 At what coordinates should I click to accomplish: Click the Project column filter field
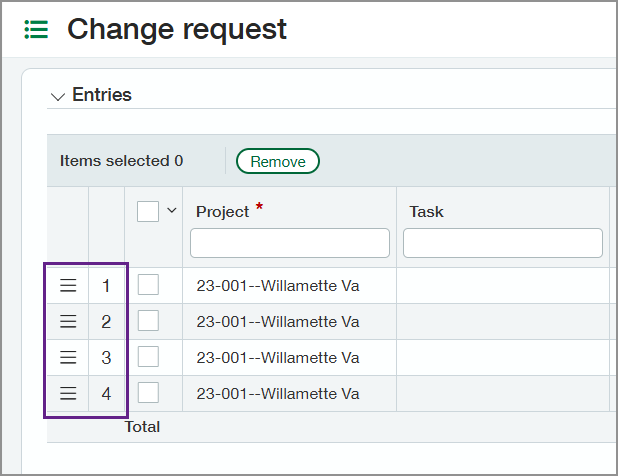(x=290, y=243)
